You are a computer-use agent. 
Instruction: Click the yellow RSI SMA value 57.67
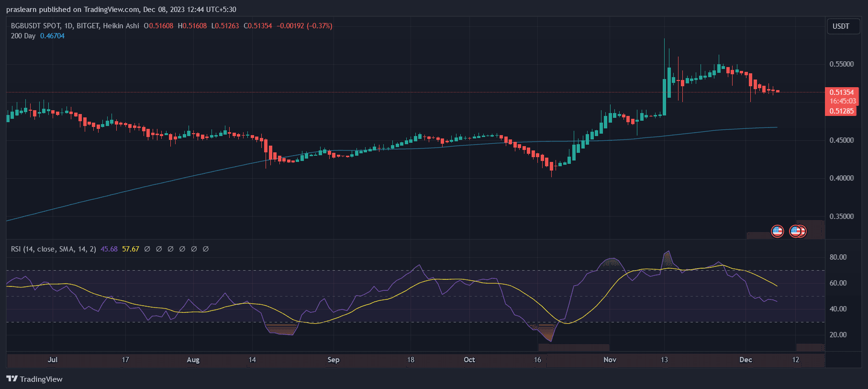(131, 249)
